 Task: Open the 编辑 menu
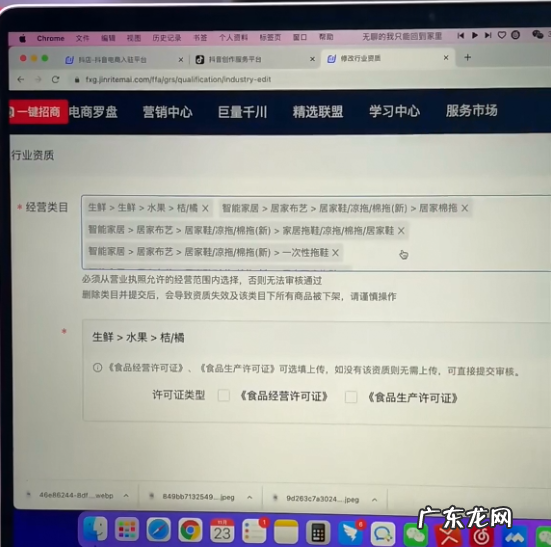point(108,38)
